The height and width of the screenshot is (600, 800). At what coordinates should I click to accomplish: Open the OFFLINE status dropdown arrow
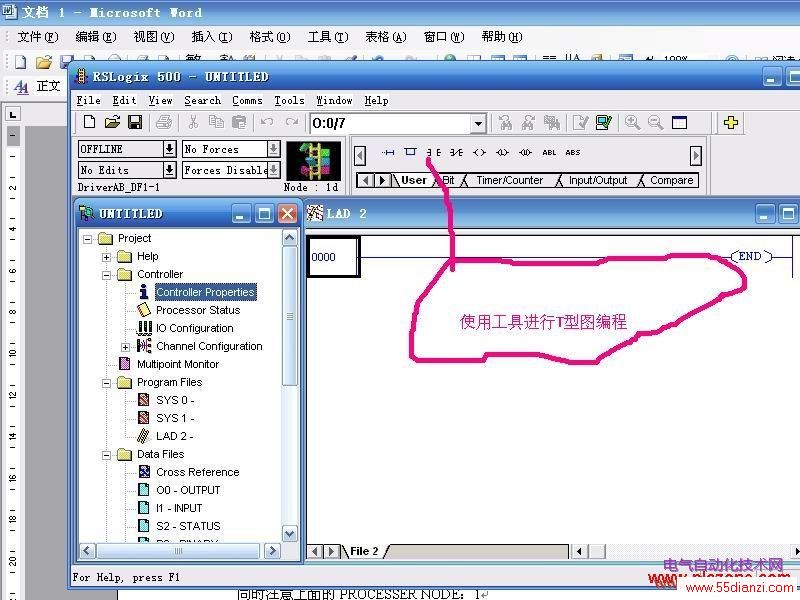click(169, 149)
